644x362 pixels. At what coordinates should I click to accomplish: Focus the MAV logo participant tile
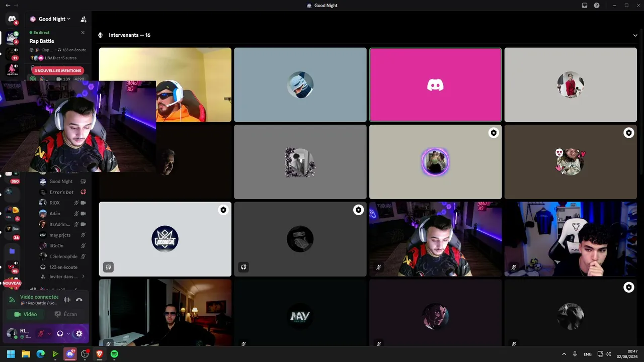click(300, 313)
